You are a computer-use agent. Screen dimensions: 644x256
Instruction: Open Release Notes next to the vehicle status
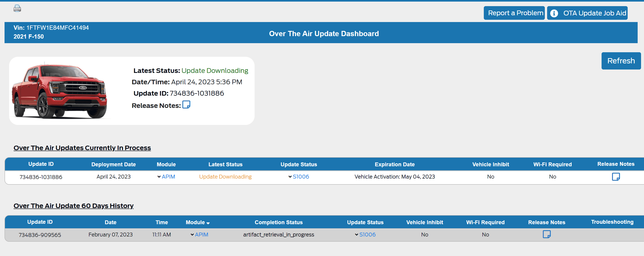[x=187, y=105]
